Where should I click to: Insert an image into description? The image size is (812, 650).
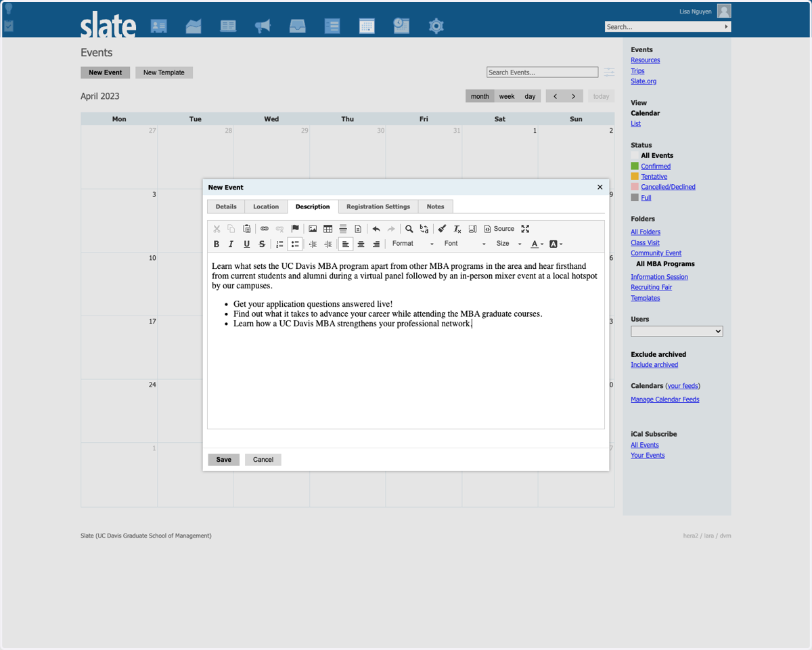point(313,229)
